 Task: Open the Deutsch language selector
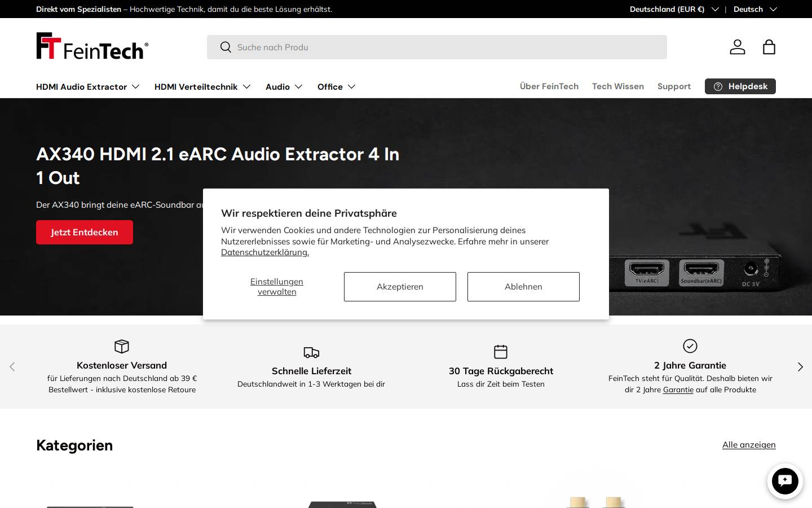(755, 9)
